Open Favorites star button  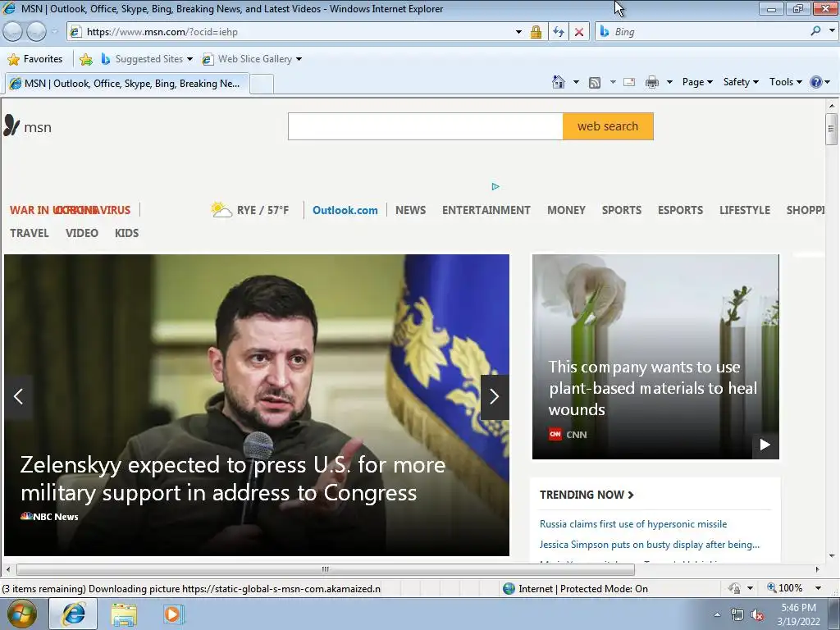[x=36, y=59]
